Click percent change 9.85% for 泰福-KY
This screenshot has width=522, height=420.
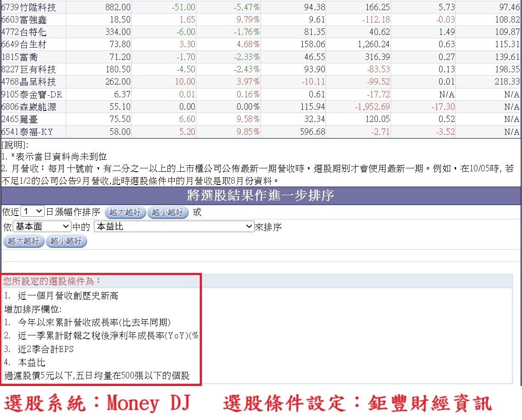[x=248, y=132]
